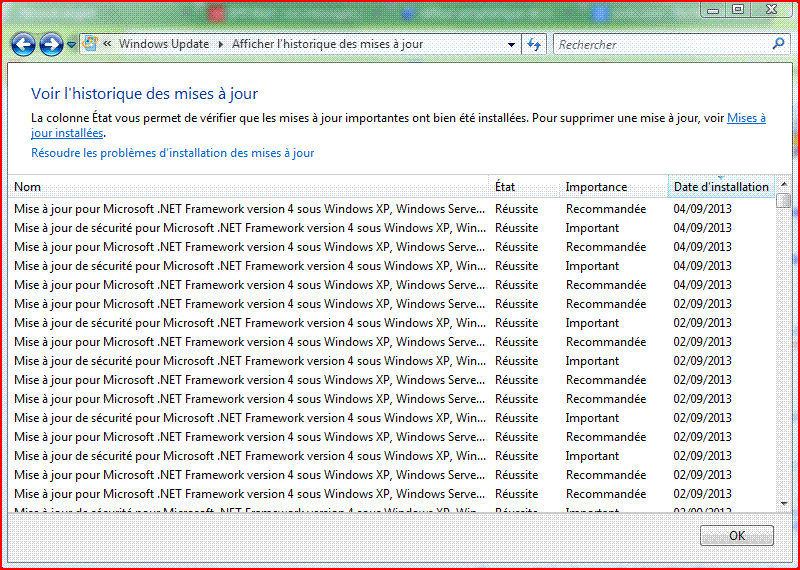Click the double chevron before Windows Update

[107, 44]
